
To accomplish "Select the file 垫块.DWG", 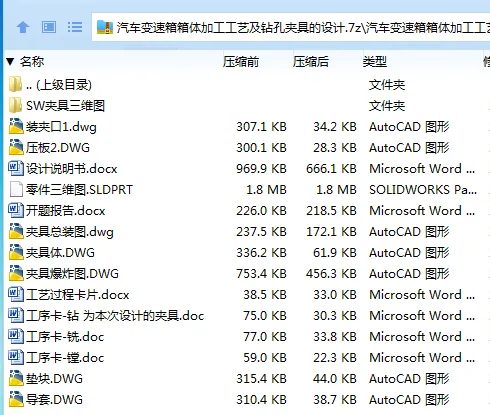I will pyautogui.click(x=54, y=379).
